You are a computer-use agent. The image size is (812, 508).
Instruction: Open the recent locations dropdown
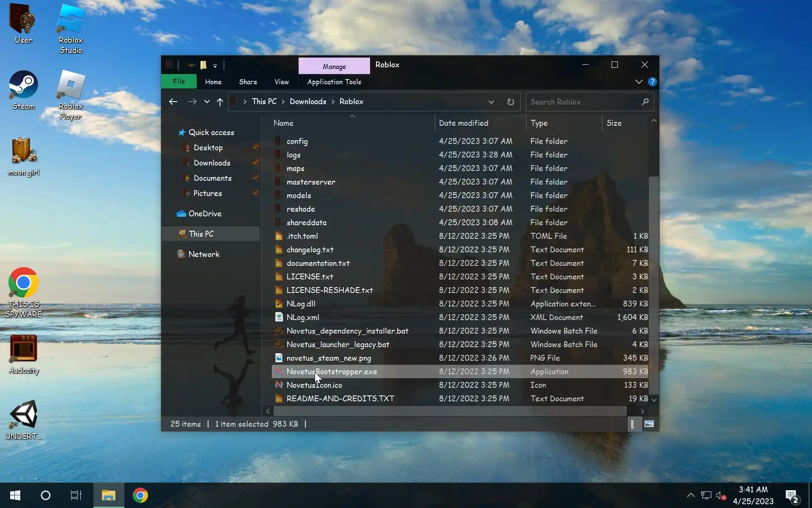(207, 102)
